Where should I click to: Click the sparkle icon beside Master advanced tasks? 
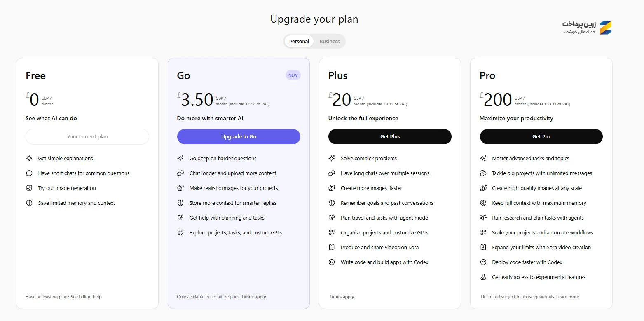(x=483, y=158)
